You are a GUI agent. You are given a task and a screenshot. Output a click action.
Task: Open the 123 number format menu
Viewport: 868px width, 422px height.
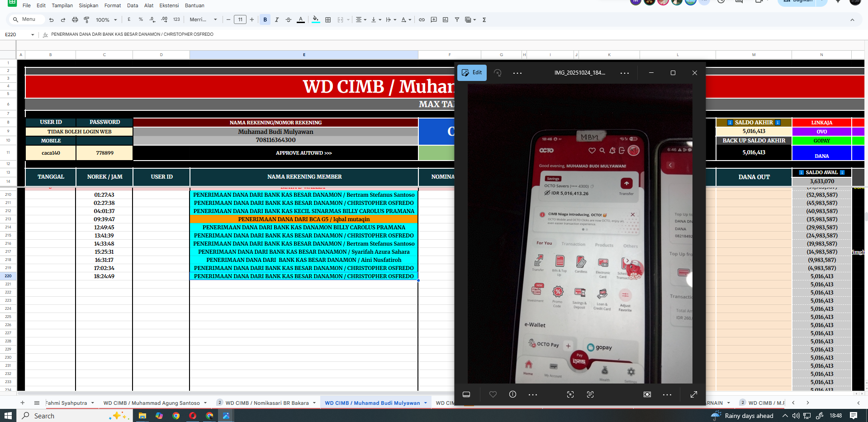[x=176, y=19]
